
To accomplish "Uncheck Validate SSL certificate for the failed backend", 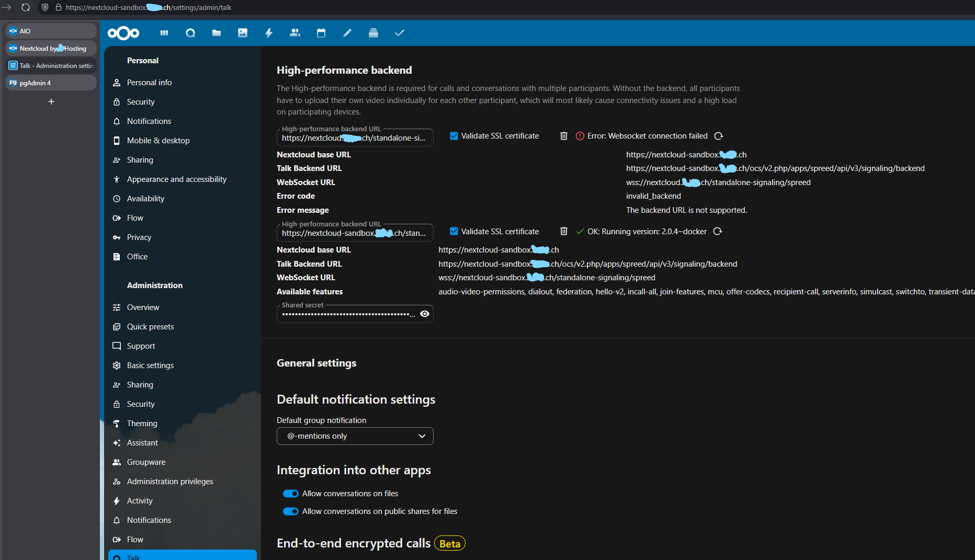I will [x=454, y=136].
